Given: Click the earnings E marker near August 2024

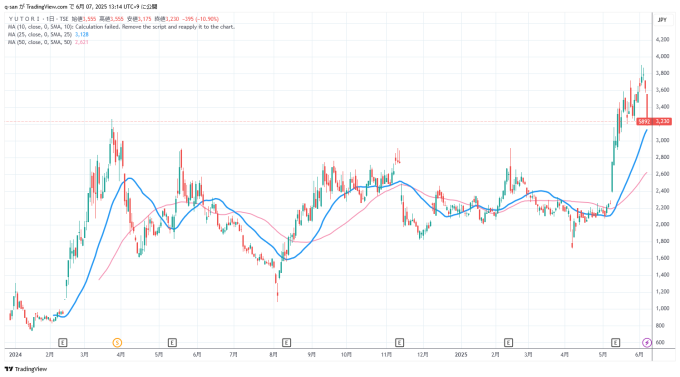Looking at the screenshot, I should [286, 343].
